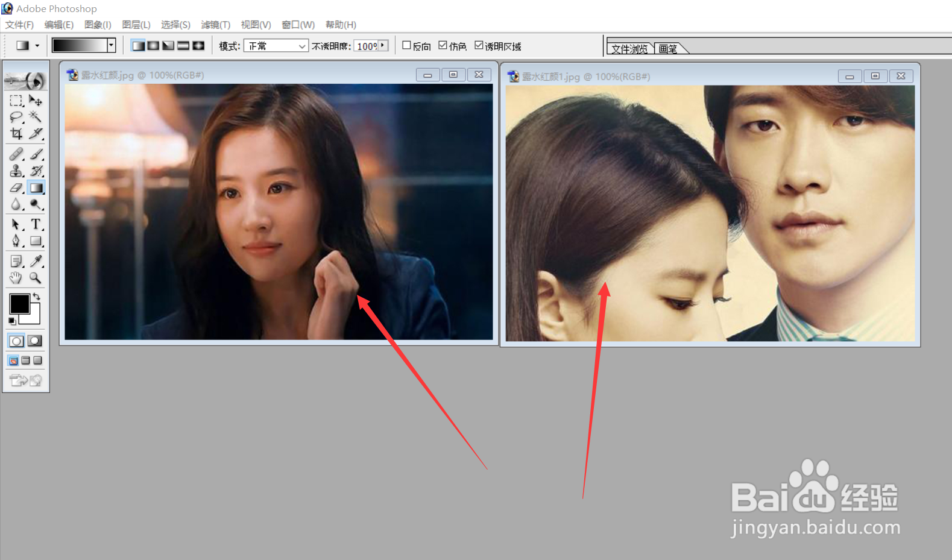
Task: Select the Pen tool
Action: pyautogui.click(x=16, y=241)
